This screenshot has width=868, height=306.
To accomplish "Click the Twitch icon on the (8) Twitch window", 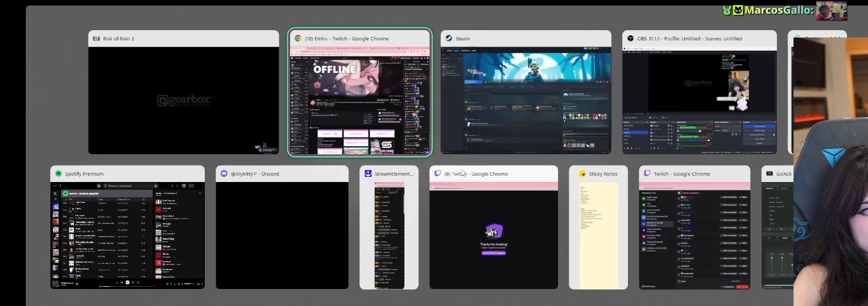I will tap(437, 174).
